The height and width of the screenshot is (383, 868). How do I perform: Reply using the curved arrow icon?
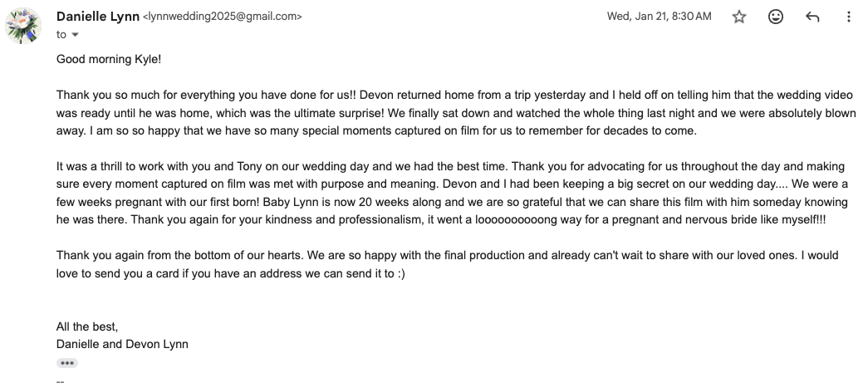coord(812,17)
